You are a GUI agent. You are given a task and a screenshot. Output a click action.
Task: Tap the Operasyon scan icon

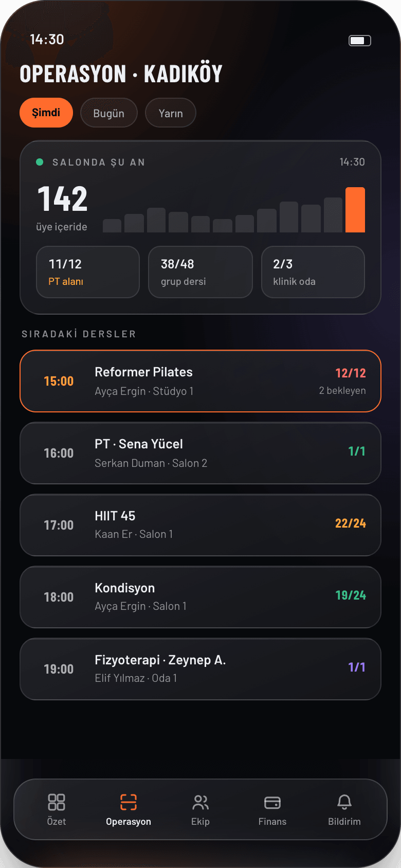tap(129, 802)
